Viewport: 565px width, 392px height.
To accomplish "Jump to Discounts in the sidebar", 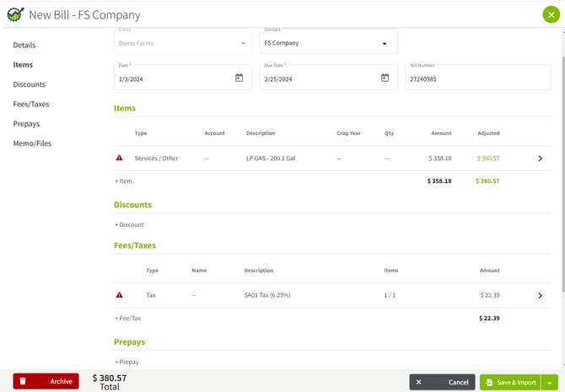I will (x=30, y=84).
